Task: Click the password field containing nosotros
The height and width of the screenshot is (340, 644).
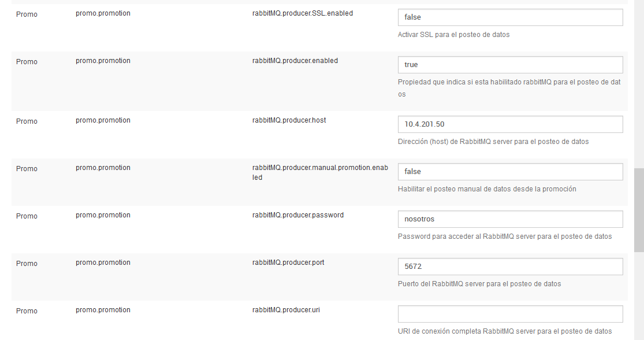Action: (510, 219)
